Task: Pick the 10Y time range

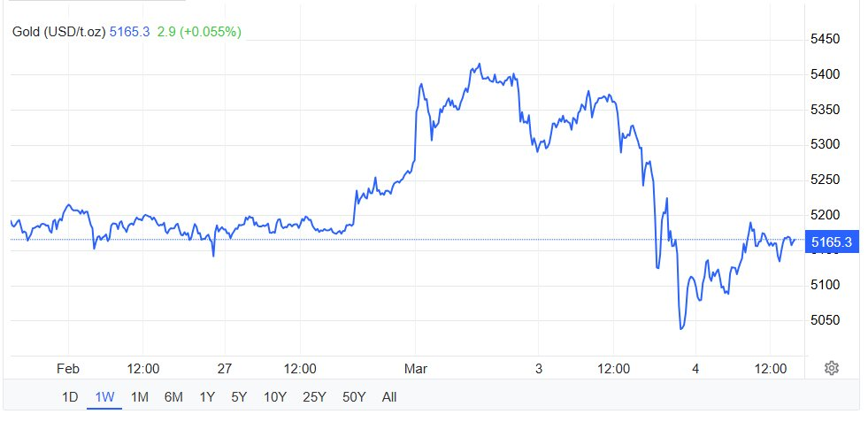Action: (275, 397)
